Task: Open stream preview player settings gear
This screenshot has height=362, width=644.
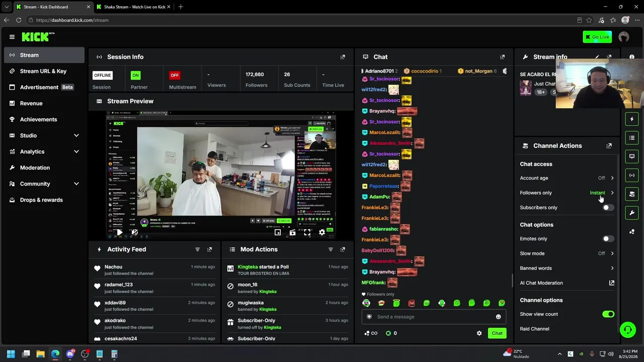Action: (x=322, y=232)
